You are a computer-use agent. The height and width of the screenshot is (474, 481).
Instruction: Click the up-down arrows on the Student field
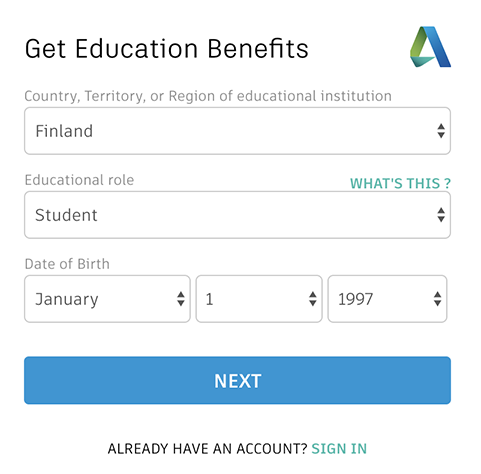[x=441, y=215]
